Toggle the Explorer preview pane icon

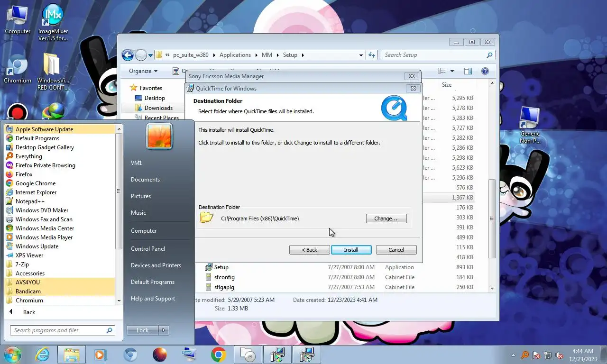(x=468, y=71)
